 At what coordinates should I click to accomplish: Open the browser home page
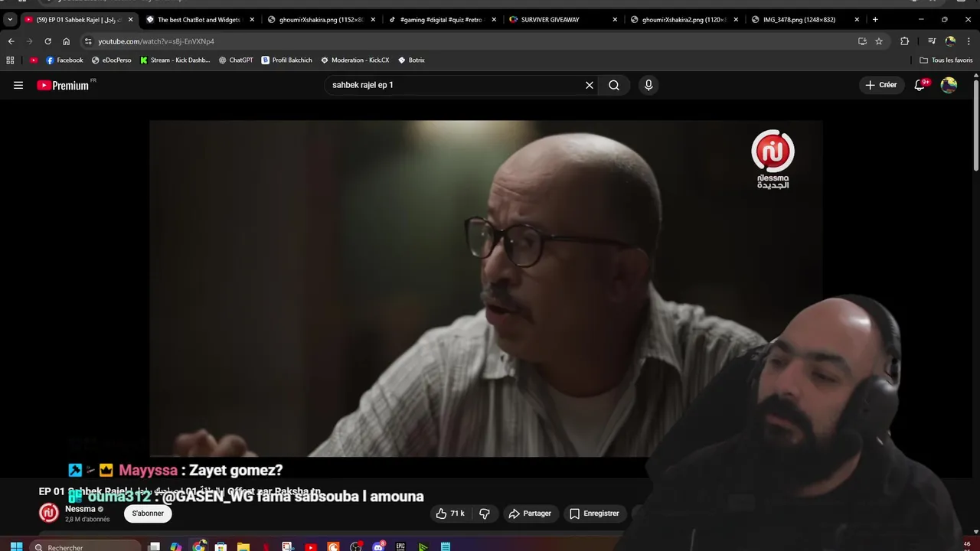[66, 41]
